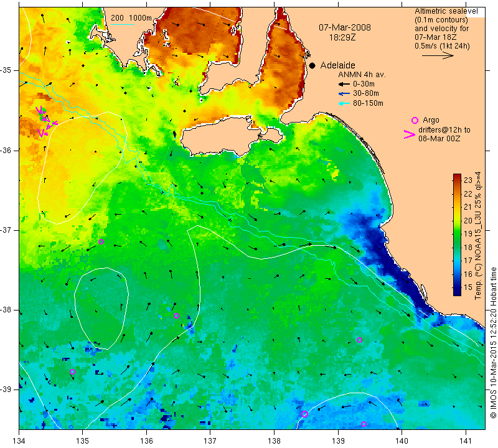Click the date text 07-Mar-2008
The width and height of the screenshot is (498, 448).
tap(345, 27)
